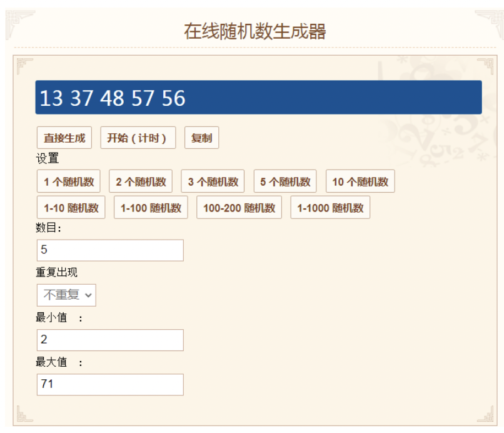Use the 1-1000 随机数 range preset

point(330,208)
